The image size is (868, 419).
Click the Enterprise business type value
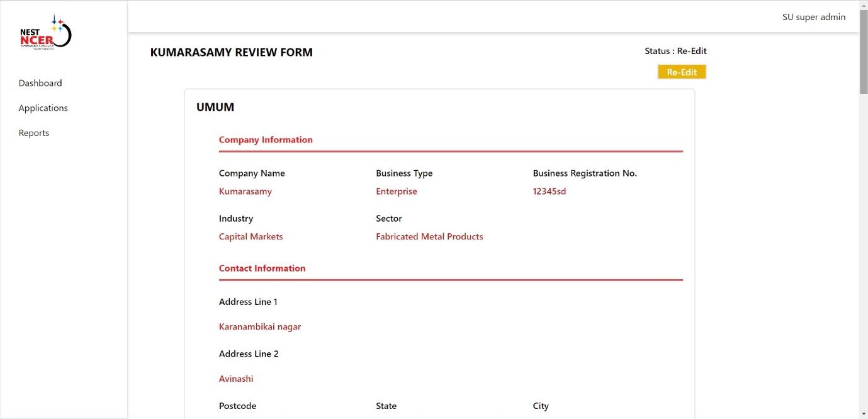(x=397, y=192)
